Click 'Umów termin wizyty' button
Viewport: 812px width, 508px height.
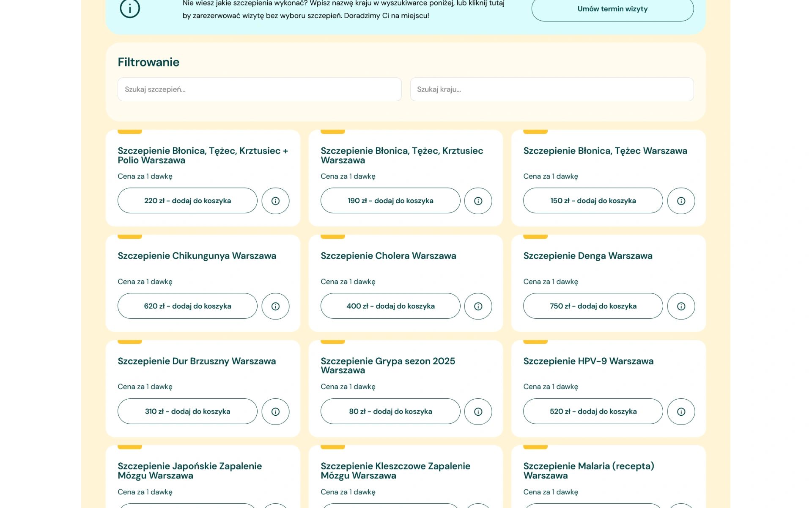612,9
